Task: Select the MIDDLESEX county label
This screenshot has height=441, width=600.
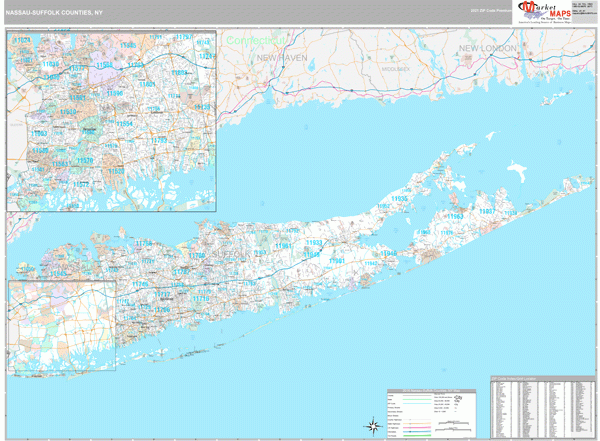Action: (396, 69)
